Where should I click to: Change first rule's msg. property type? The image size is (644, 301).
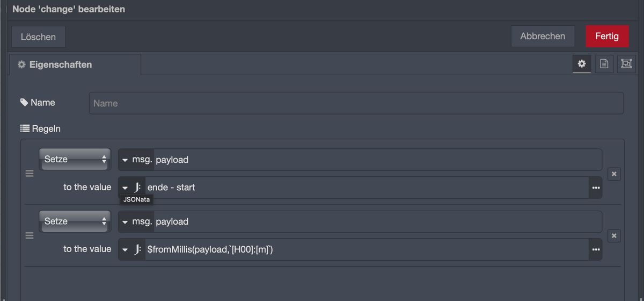tap(136, 160)
